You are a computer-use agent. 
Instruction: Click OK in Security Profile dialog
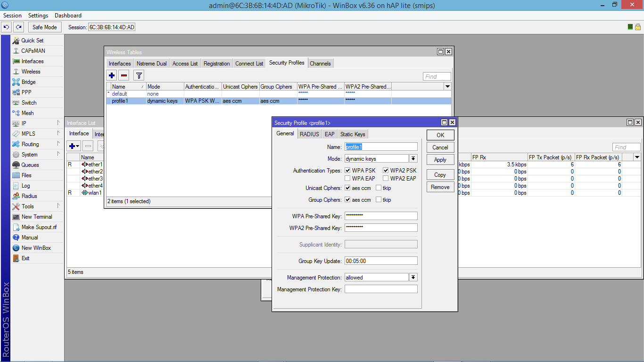pyautogui.click(x=440, y=135)
